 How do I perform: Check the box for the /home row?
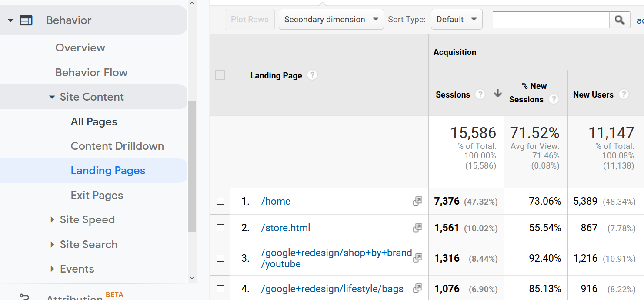click(x=220, y=201)
